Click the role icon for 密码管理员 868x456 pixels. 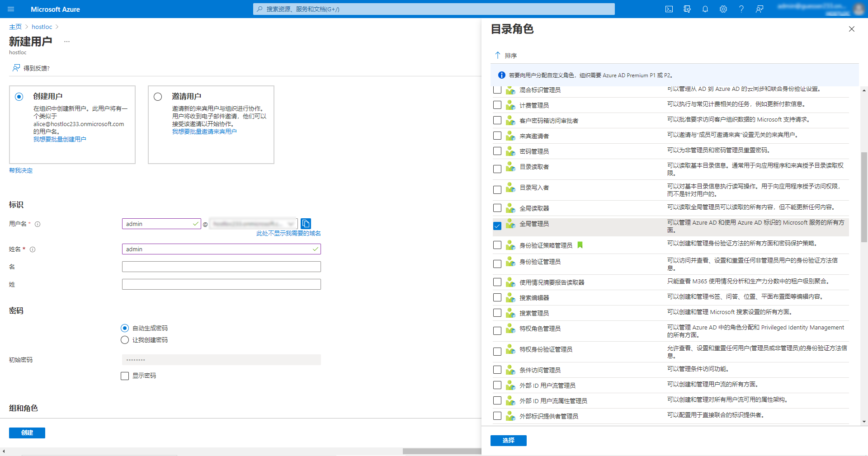[x=510, y=151]
